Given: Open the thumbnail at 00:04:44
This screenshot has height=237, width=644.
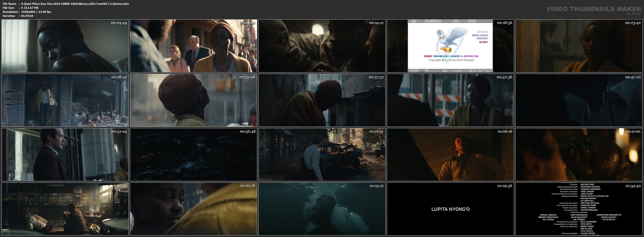Looking at the screenshot, I should (65, 46).
